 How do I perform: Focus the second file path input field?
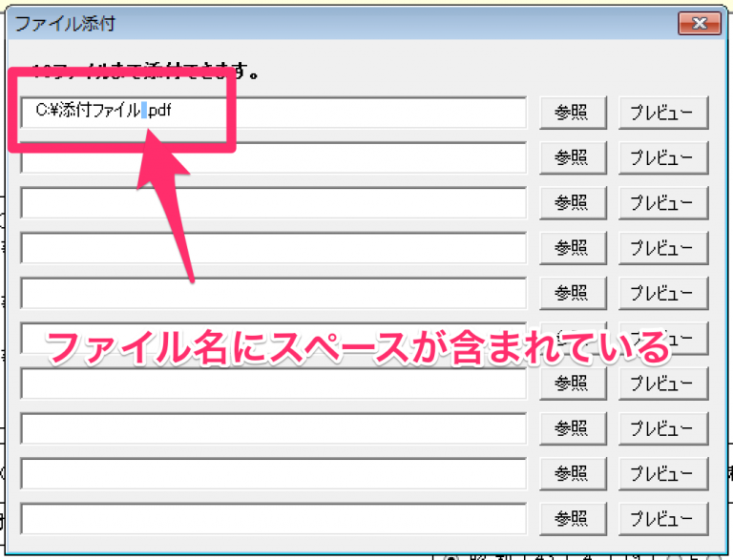(274, 158)
